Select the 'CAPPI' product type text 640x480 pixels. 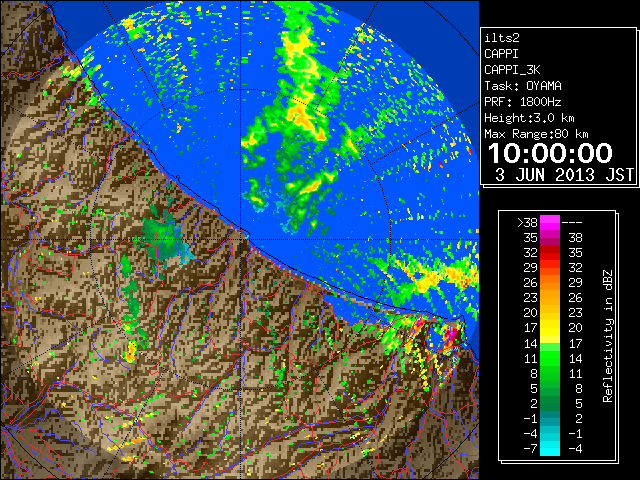[501, 54]
